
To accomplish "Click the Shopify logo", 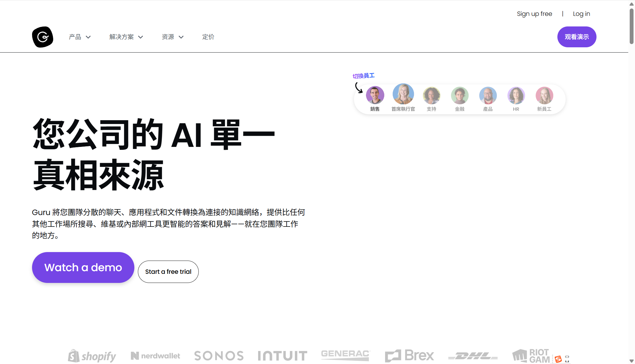I will click(x=92, y=356).
